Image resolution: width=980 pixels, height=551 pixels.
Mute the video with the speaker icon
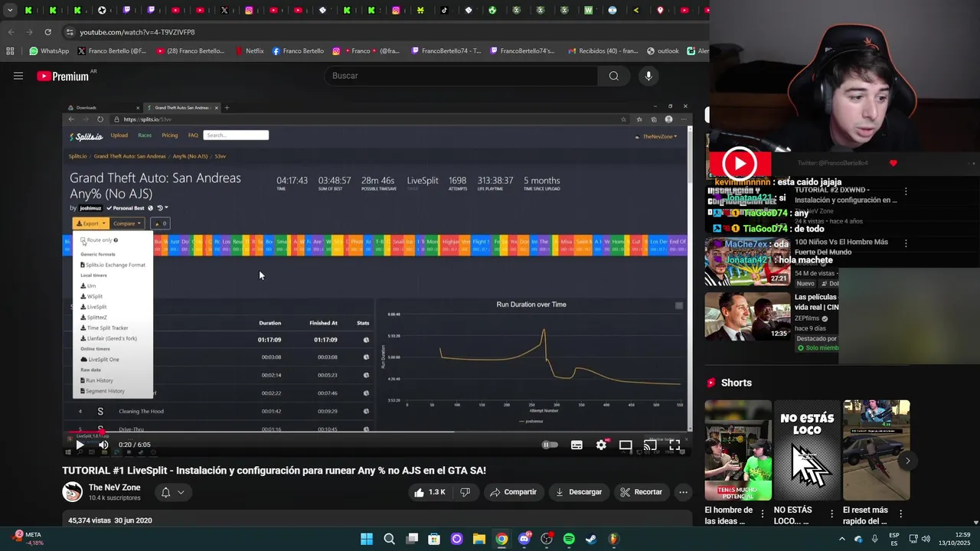[103, 445]
